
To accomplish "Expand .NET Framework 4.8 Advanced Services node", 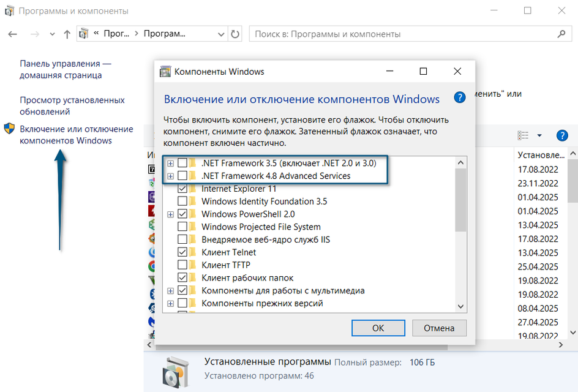I will point(170,176).
